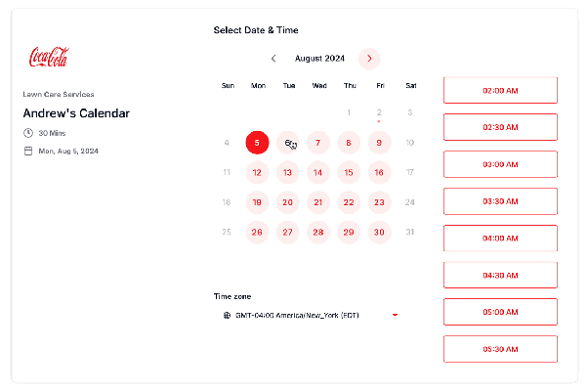Choose August 26 date
Viewport: 588px width, 392px height.
257,232
